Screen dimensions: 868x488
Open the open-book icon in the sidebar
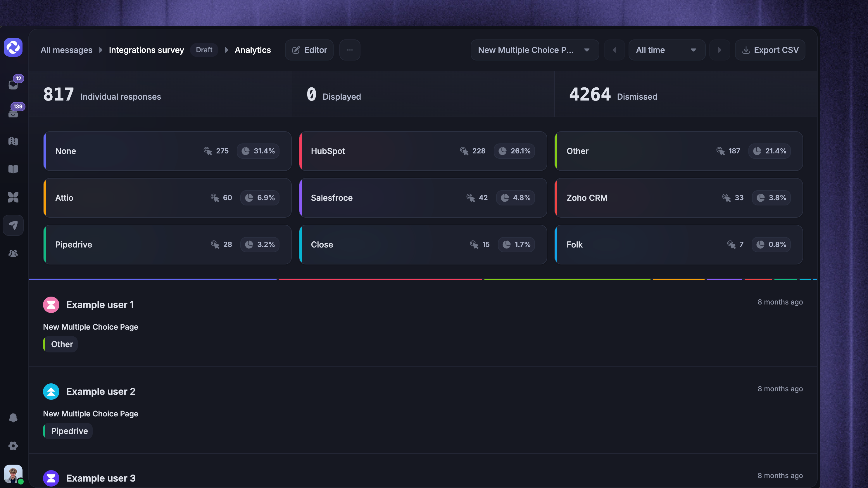click(x=13, y=169)
